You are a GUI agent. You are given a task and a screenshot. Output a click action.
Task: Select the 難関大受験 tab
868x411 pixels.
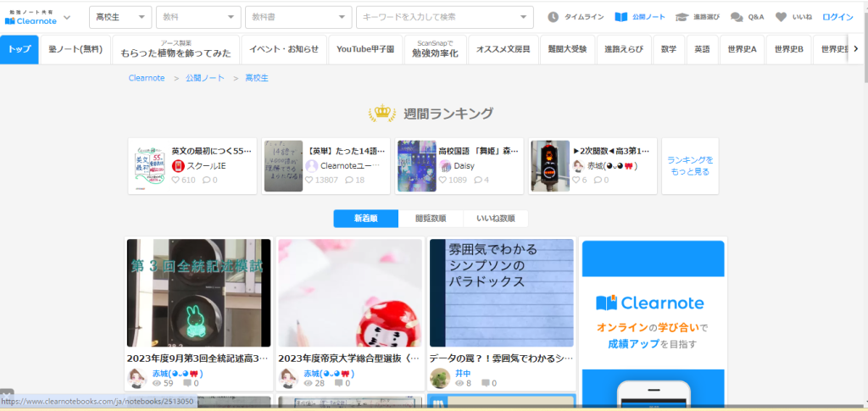[x=566, y=50]
